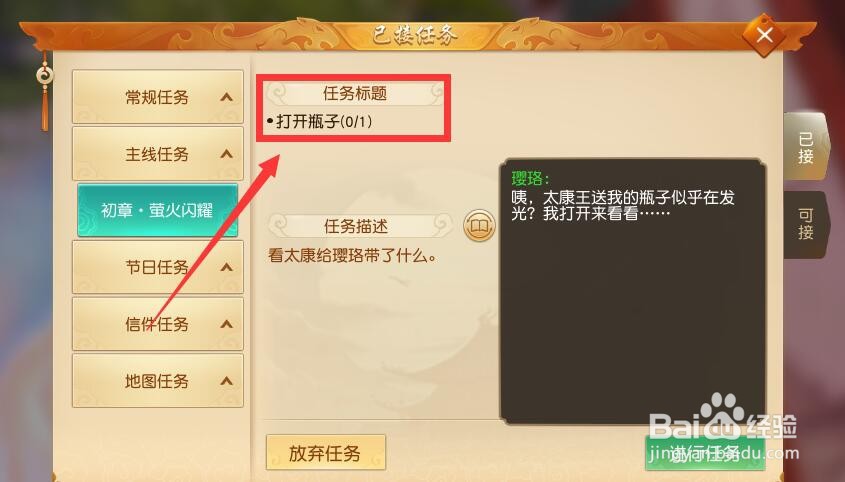This screenshot has height=482, width=845.
Task: Click the green 进行任务 button
Action: (705, 453)
